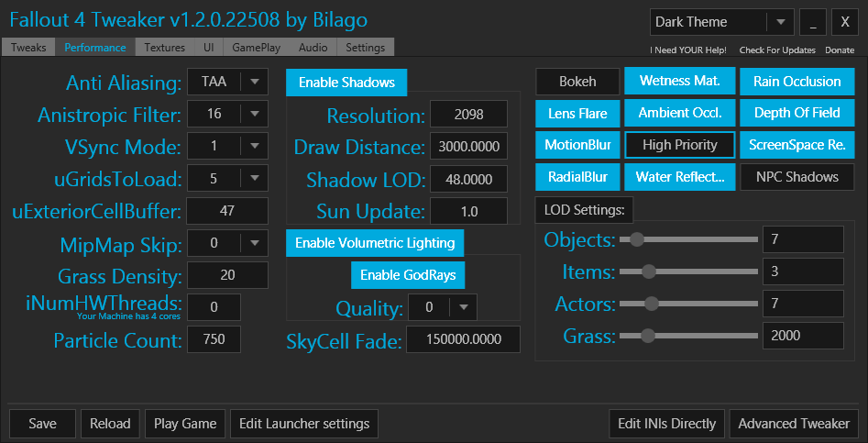The image size is (868, 443).
Task: Click I Need YOUR Help! link
Action: (688, 50)
